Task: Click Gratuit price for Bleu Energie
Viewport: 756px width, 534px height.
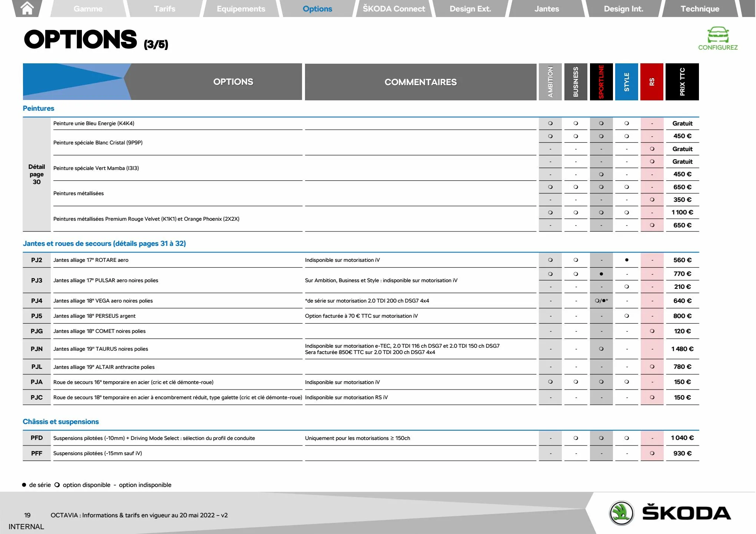Action: (x=682, y=123)
